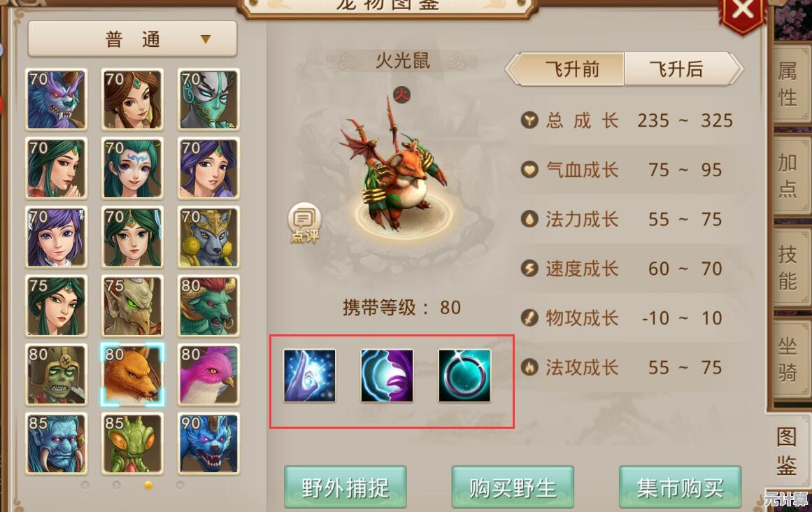Screen dimensions: 812x512
Task: Tap the teal ring skill icon
Action: (x=464, y=376)
